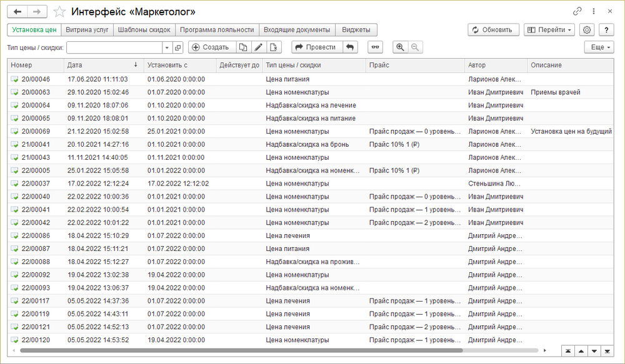Copy the selected document using the copy icon

pos(243,47)
